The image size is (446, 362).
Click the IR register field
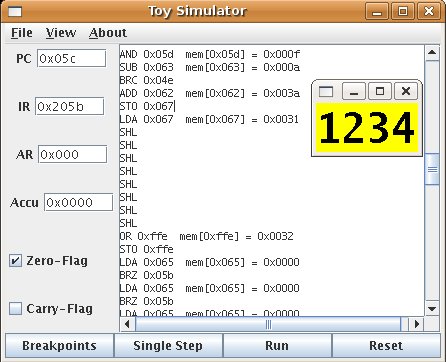(70, 106)
